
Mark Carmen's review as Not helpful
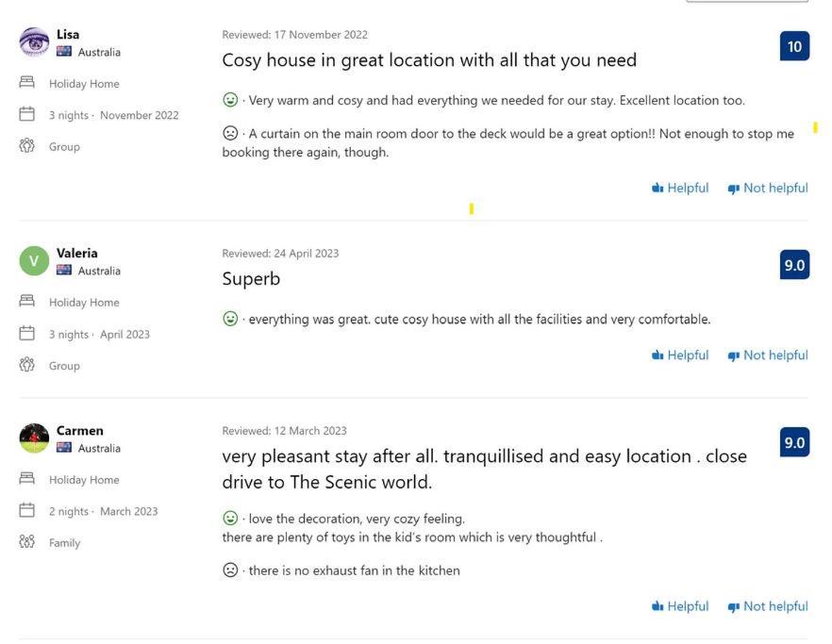(768, 606)
